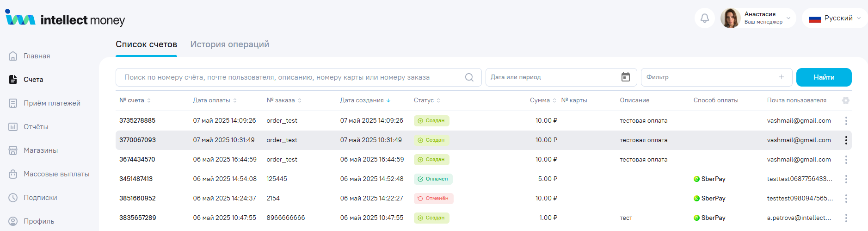
Task: Click the intellect money logo
Action: tap(65, 19)
